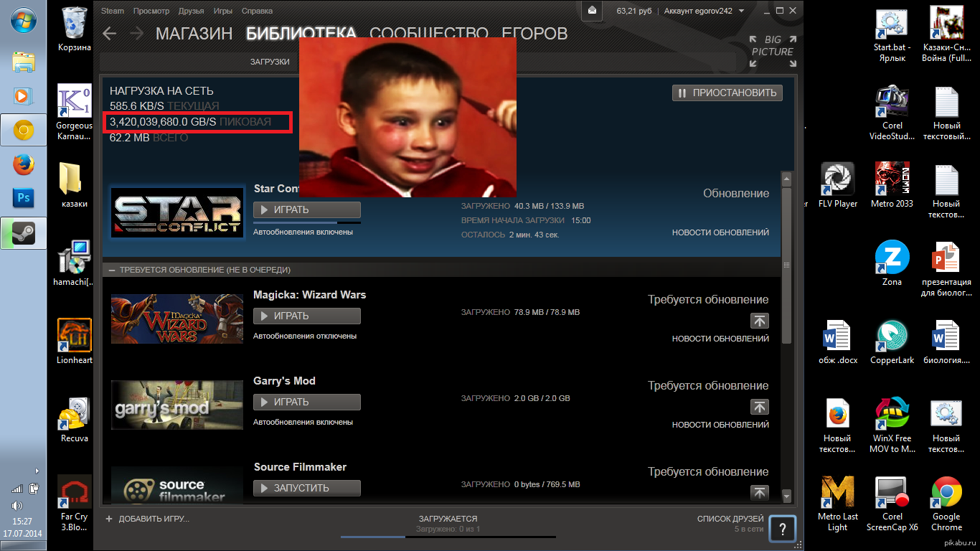Viewport: 980px width, 551px height.
Task: Open Corel ScreenCap X6 desktop icon
Action: tap(892, 504)
